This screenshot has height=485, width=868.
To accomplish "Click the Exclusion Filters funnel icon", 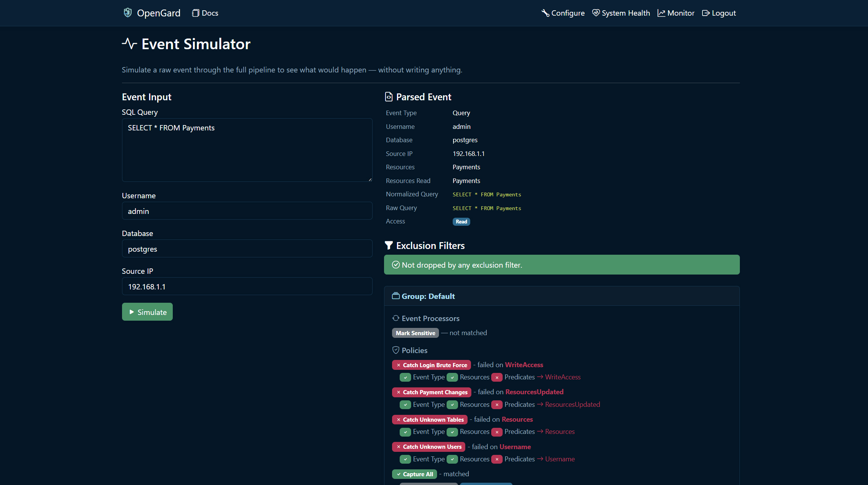I will tap(389, 245).
